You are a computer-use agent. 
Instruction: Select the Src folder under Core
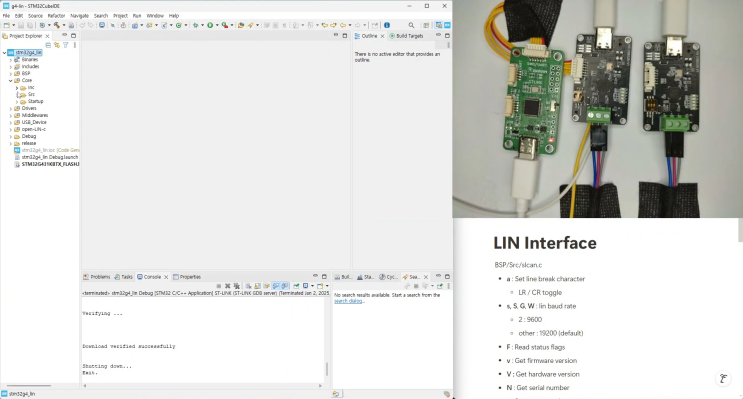[27, 94]
